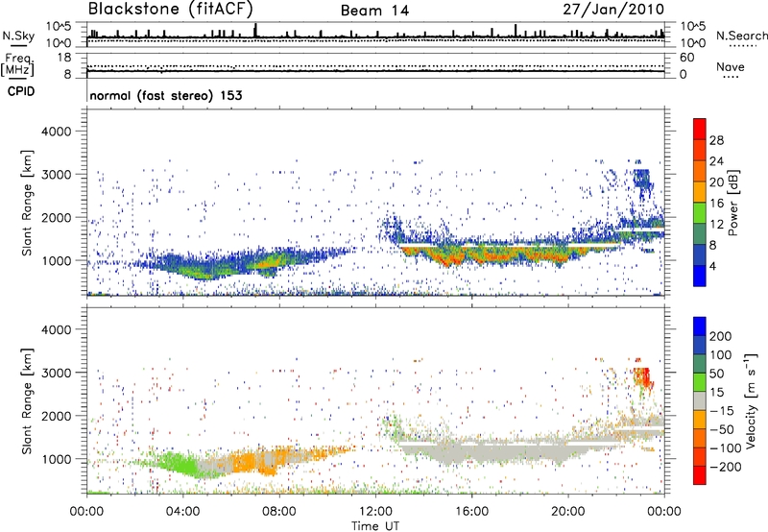Click the '24' value on power colorbar
The image size is (768, 532).
[x=716, y=161]
